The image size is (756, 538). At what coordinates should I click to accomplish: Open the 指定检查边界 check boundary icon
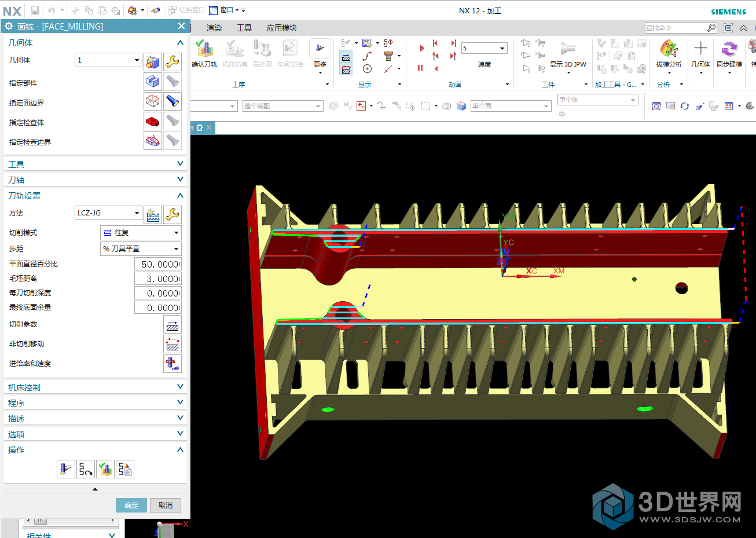(x=153, y=141)
